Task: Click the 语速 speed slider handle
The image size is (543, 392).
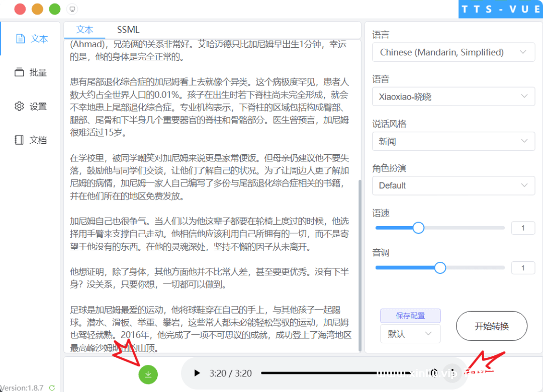Action: click(418, 228)
